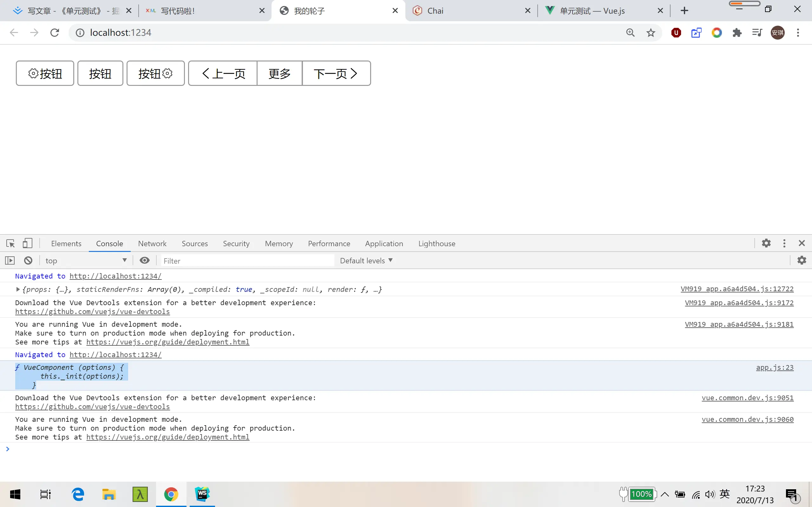Open Chrome extensions puzzle icon
The height and width of the screenshot is (507, 812).
click(x=737, y=33)
